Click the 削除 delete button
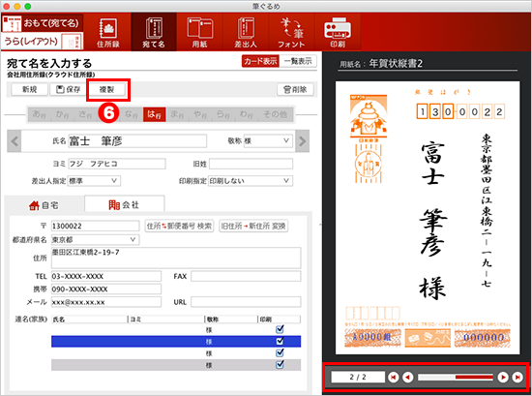 tap(295, 89)
